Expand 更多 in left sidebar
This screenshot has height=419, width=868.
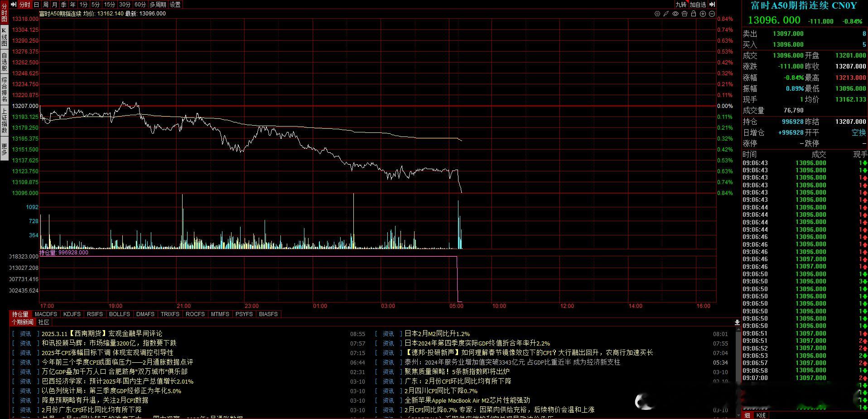[x=5, y=149]
